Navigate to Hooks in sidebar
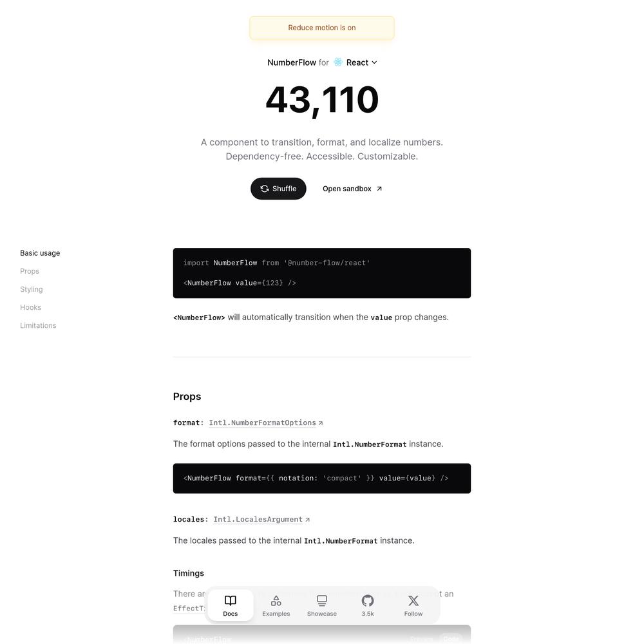 (30, 307)
